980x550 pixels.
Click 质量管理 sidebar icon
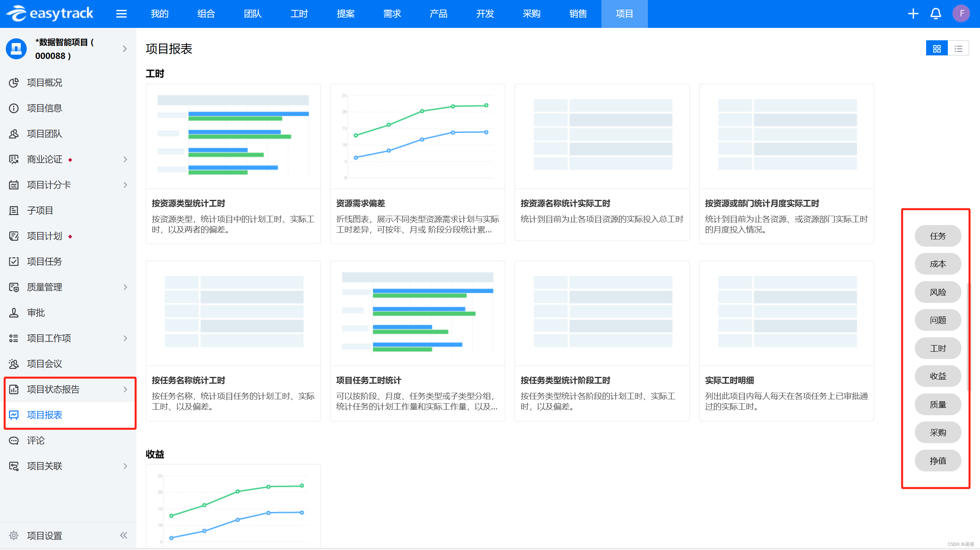click(x=14, y=287)
